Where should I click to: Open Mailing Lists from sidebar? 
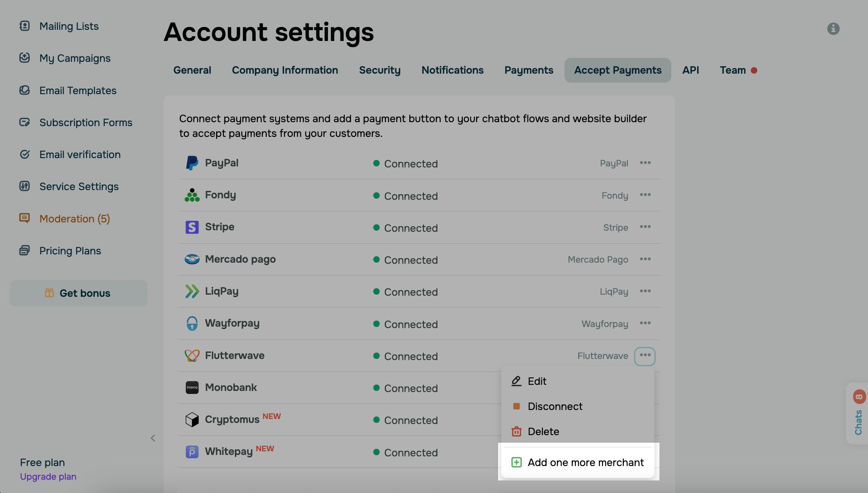(x=69, y=26)
